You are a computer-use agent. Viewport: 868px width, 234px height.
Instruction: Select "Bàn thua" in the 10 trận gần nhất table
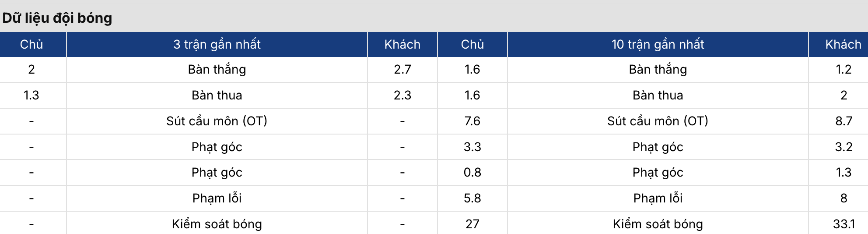[658, 95]
